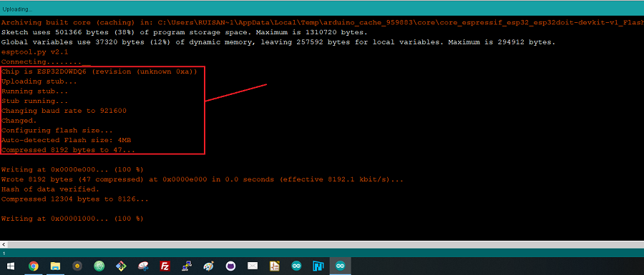Open the dark disc-shaped app in the taskbar
Image resolution: width=644 pixels, height=275 pixels.
click(77, 266)
